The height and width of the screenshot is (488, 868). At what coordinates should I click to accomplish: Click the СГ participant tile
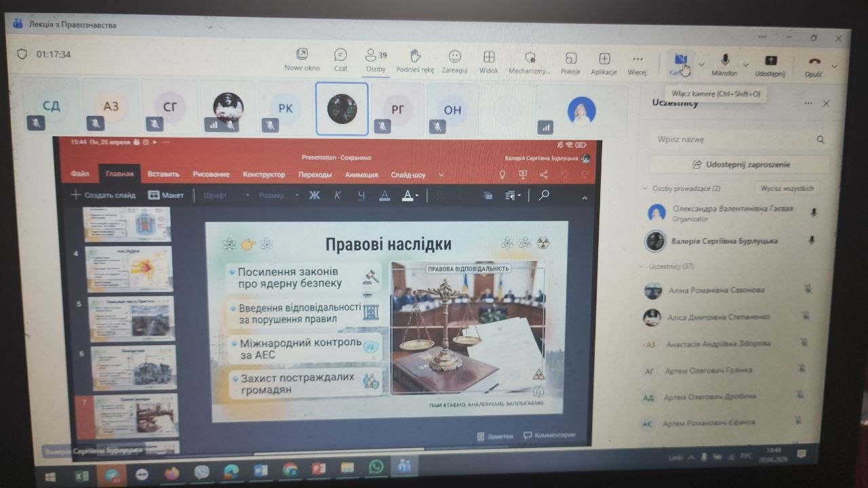[x=170, y=107]
